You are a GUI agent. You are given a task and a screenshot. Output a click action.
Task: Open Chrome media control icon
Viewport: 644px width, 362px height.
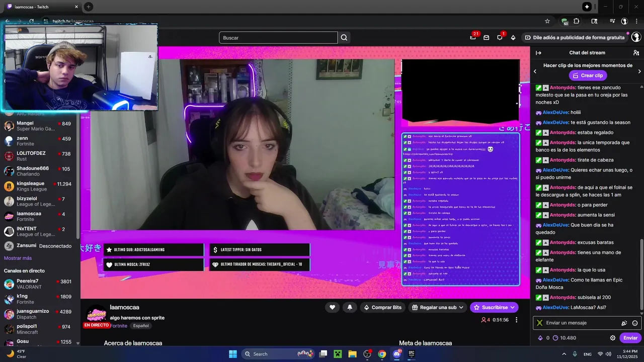612,21
